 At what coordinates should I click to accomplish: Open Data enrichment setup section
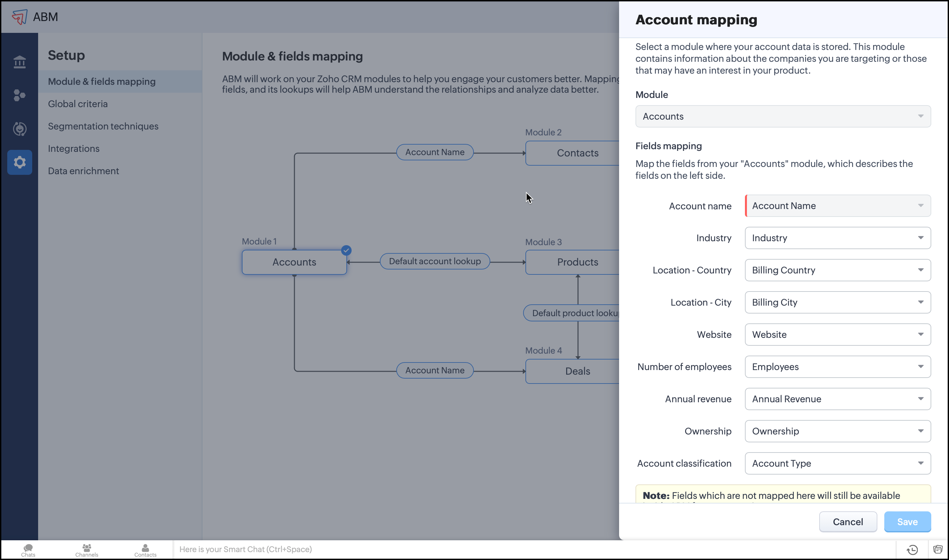point(83,171)
